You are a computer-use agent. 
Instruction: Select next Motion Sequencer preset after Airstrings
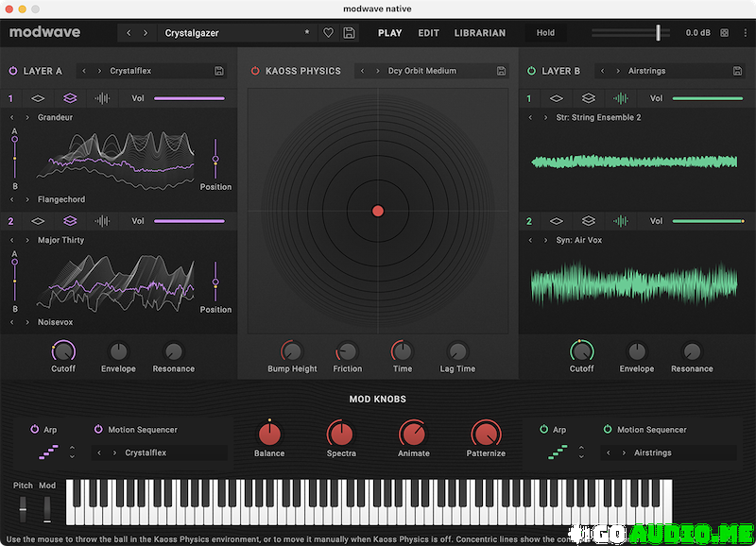[624, 452]
